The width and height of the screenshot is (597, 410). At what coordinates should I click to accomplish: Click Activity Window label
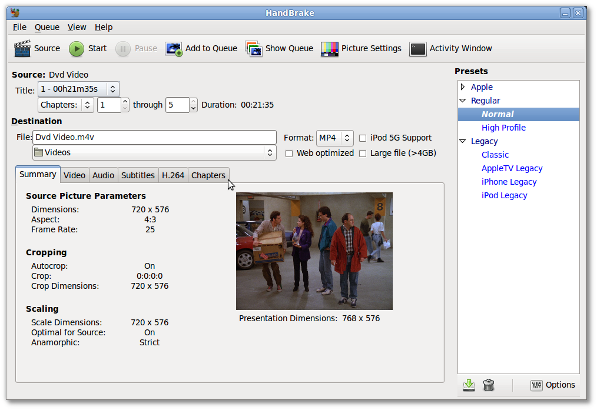pos(461,48)
